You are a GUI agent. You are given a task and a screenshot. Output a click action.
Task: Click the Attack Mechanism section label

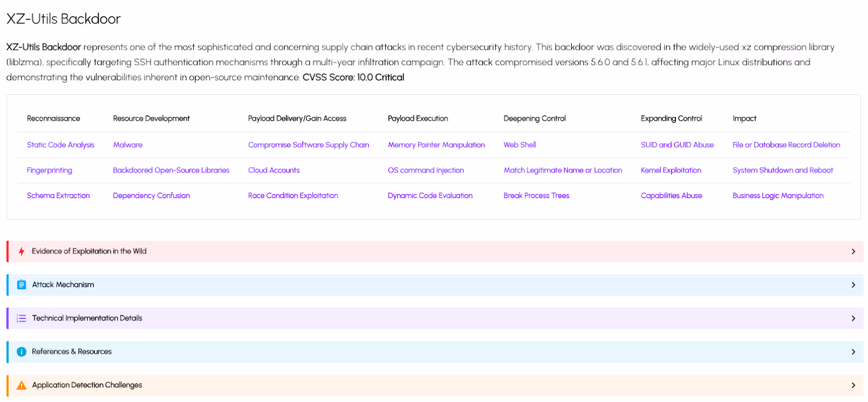tap(63, 285)
